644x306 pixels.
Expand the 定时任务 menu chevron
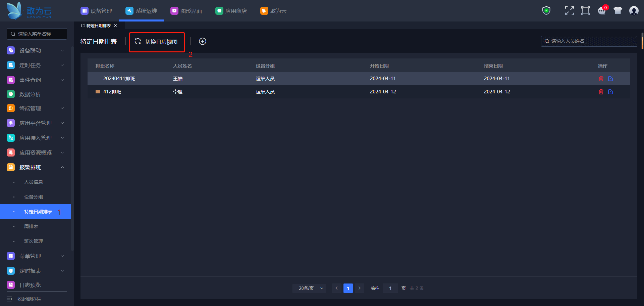(x=62, y=65)
